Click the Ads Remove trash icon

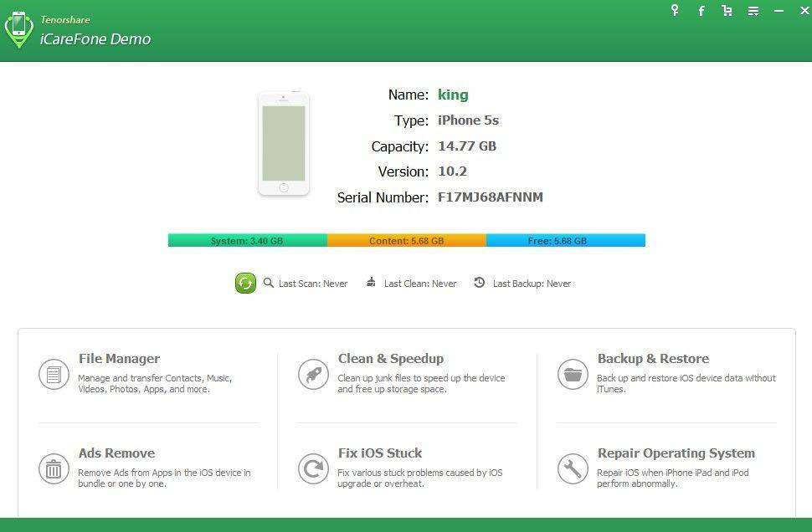click(54, 469)
